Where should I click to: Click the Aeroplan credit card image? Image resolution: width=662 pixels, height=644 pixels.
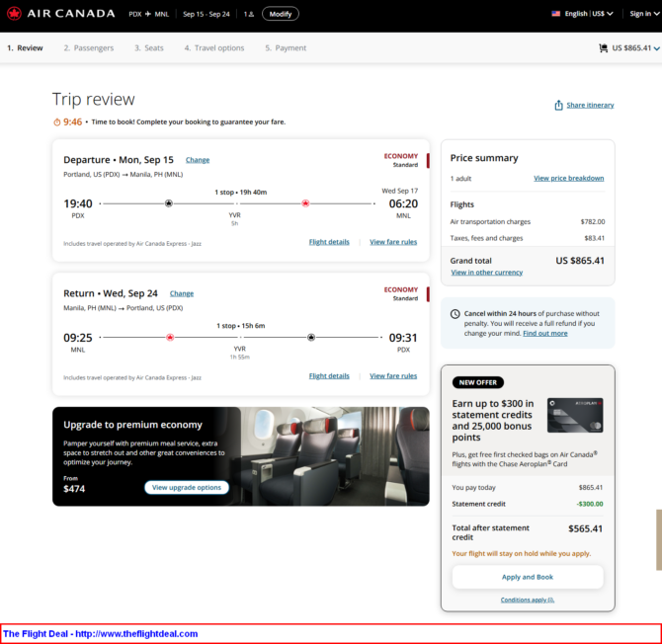(575, 415)
